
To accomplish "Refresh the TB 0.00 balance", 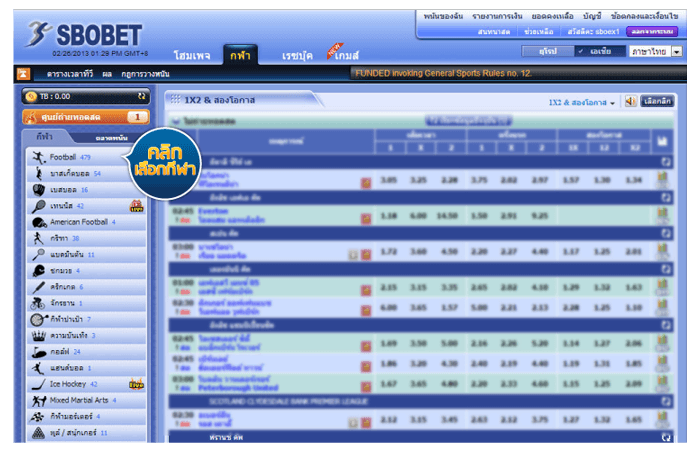I will click(x=142, y=96).
